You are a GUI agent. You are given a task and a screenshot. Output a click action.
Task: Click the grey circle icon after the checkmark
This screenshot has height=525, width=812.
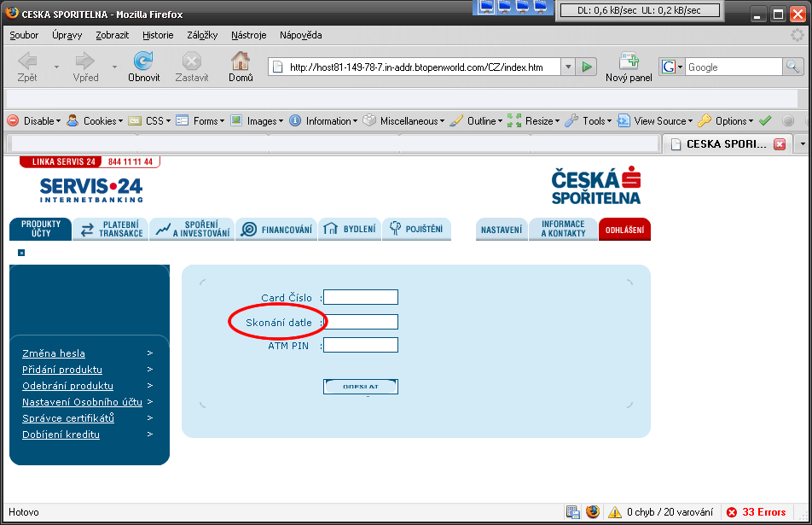(788, 120)
